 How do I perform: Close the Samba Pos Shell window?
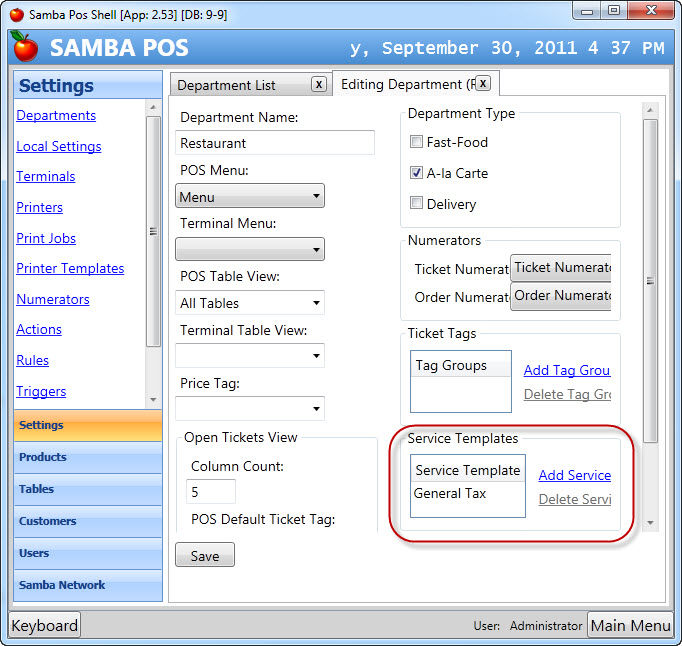pyautogui.click(x=651, y=11)
